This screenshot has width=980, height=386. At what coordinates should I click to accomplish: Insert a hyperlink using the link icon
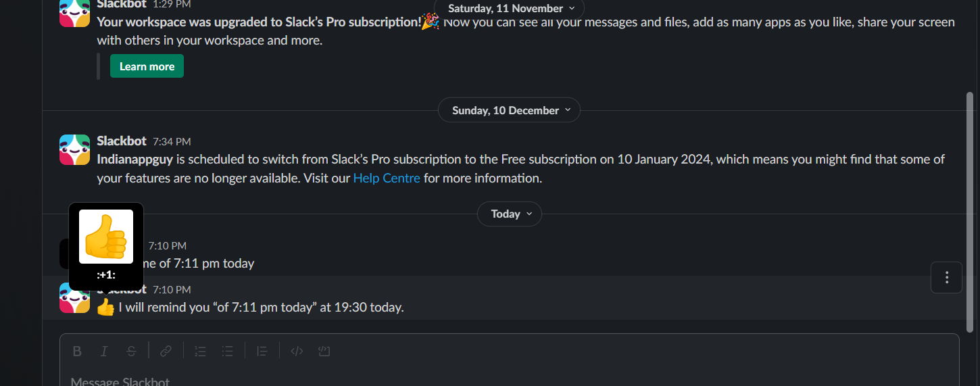coord(166,351)
